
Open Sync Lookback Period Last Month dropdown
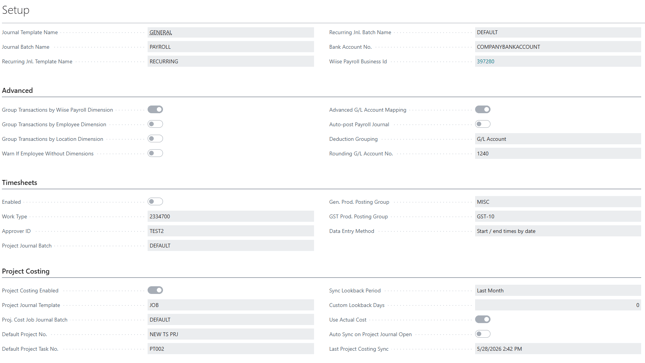(x=558, y=291)
